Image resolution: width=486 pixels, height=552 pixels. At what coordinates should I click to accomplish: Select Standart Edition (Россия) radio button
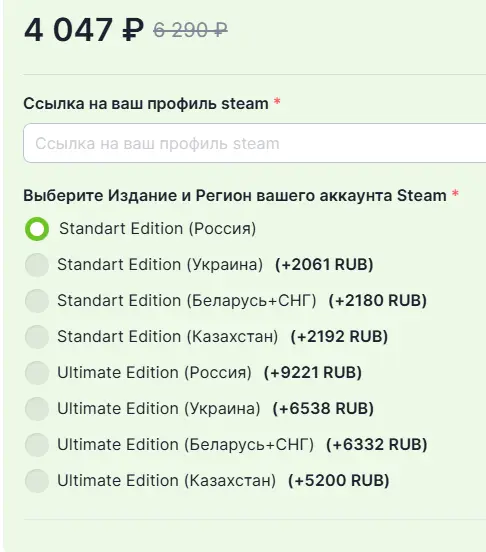(37, 229)
